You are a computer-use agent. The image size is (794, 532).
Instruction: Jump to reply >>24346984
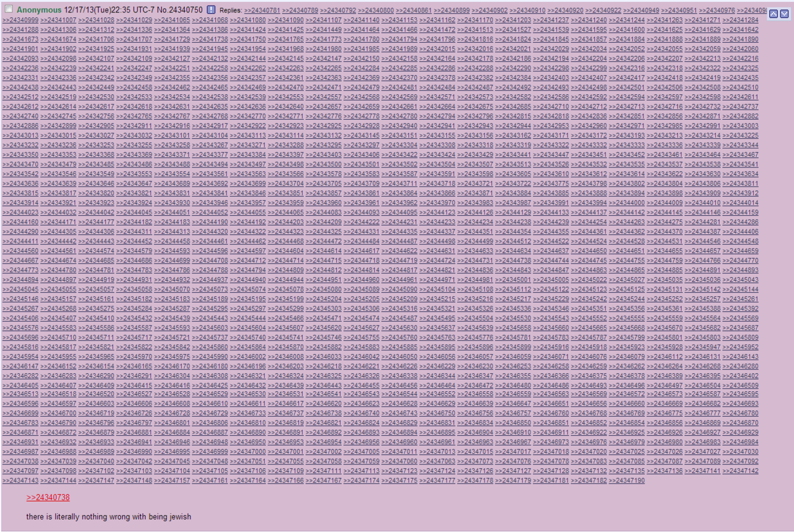pos(740,443)
